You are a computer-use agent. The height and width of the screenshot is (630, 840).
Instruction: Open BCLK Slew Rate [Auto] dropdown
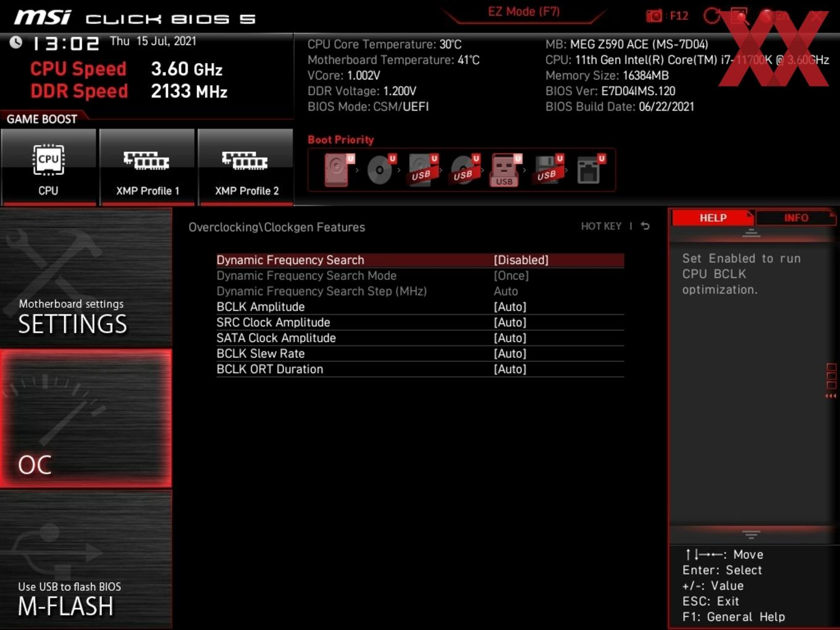pyautogui.click(x=510, y=353)
